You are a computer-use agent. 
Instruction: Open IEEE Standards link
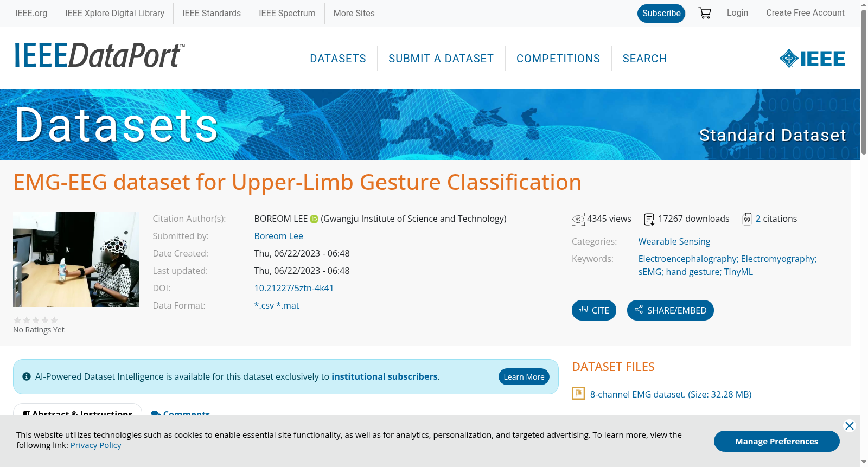(x=212, y=13)
